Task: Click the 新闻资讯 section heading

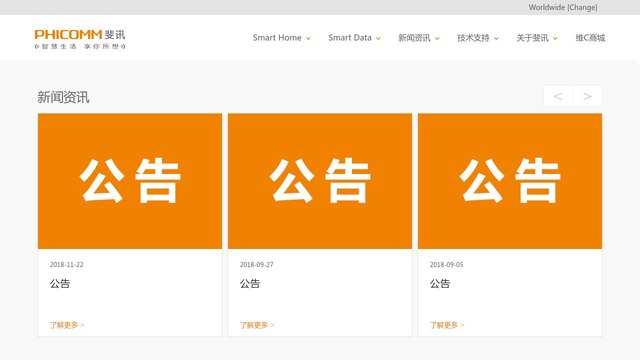Action: pos(63,97)
